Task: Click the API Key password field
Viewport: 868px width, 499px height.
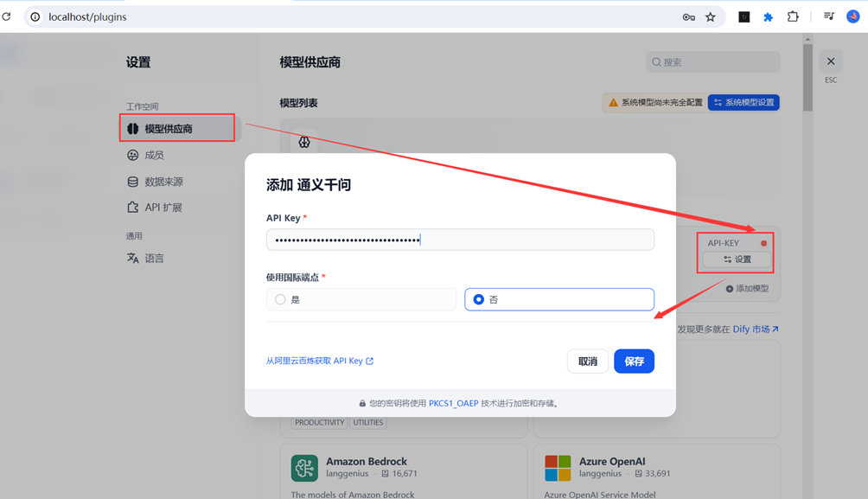Action: (x=460, y=240)
